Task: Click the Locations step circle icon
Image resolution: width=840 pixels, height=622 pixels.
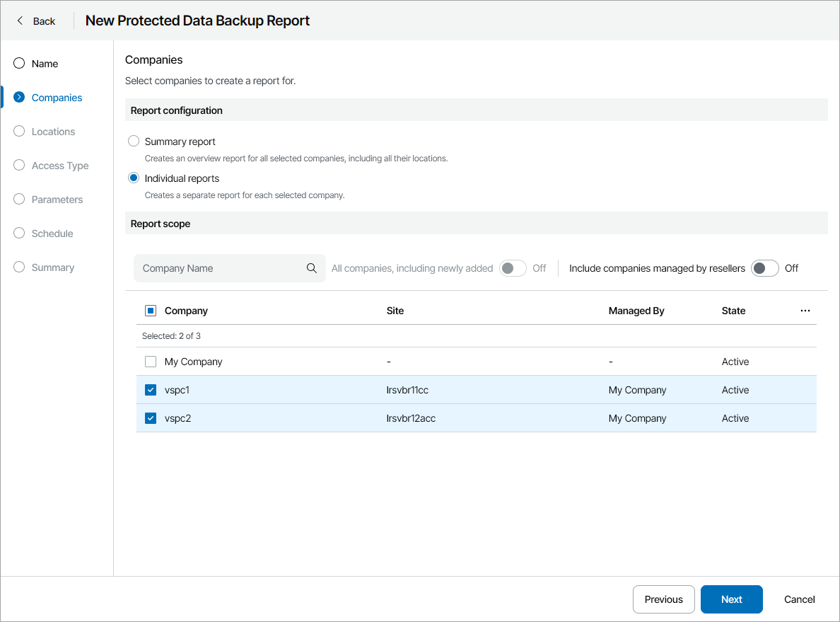Action: 19,132
